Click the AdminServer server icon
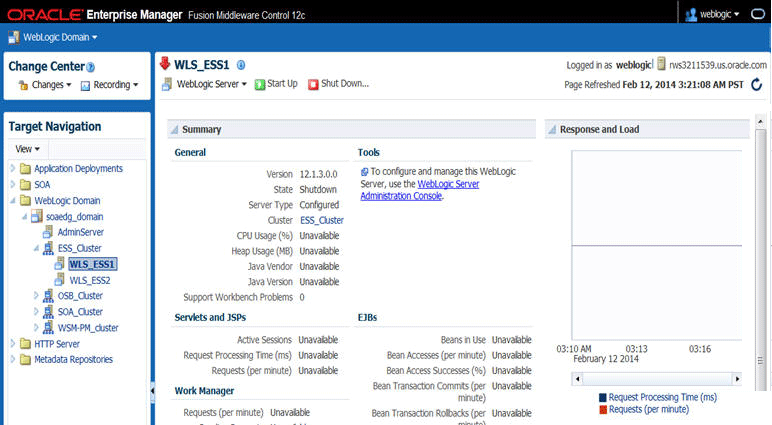 [48, 231]
